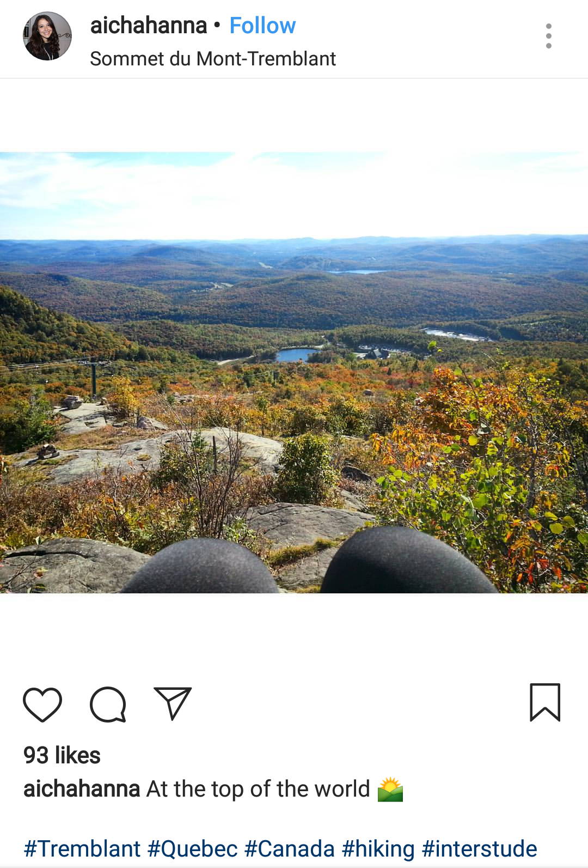Open the #interstude hashtag
The width and height of the screenshot is (588, 868).
(x=480, y=848)
